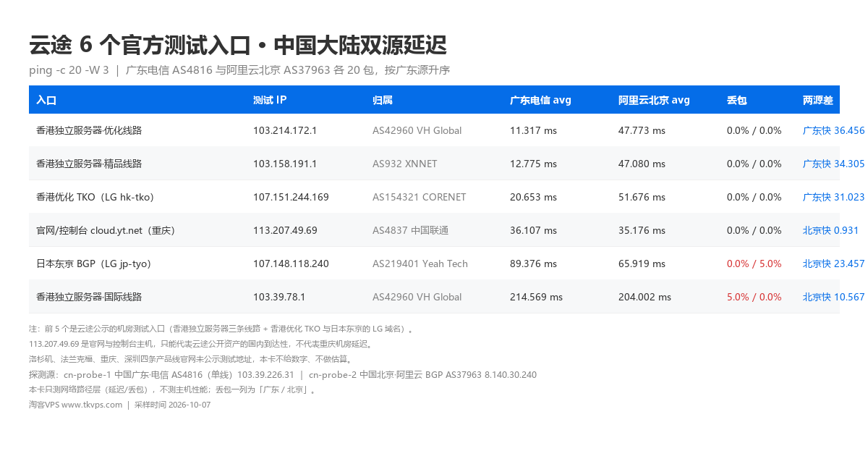This screenshot has width=868, height=472.
Task: Click the 北京快 10.567 difference value
Action: tap(834, 298)
